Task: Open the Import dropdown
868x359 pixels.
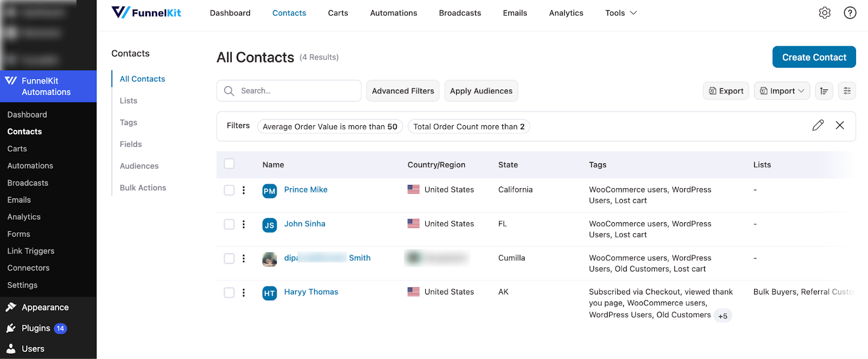Action: (782, 91)
